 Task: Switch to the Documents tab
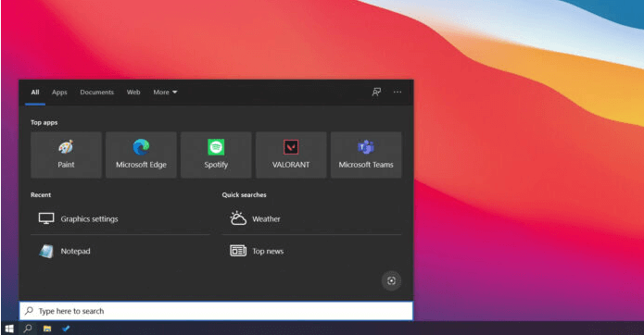tap(97, 93)
